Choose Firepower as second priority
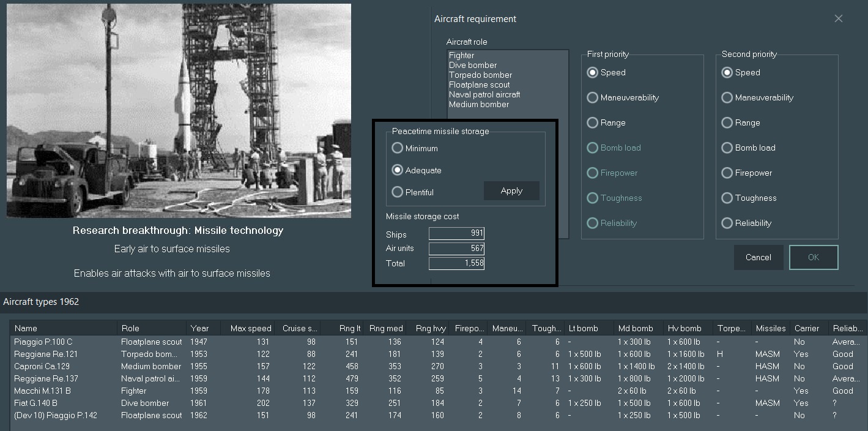Viewport: 868px width, 431px height. coord(747,173)
